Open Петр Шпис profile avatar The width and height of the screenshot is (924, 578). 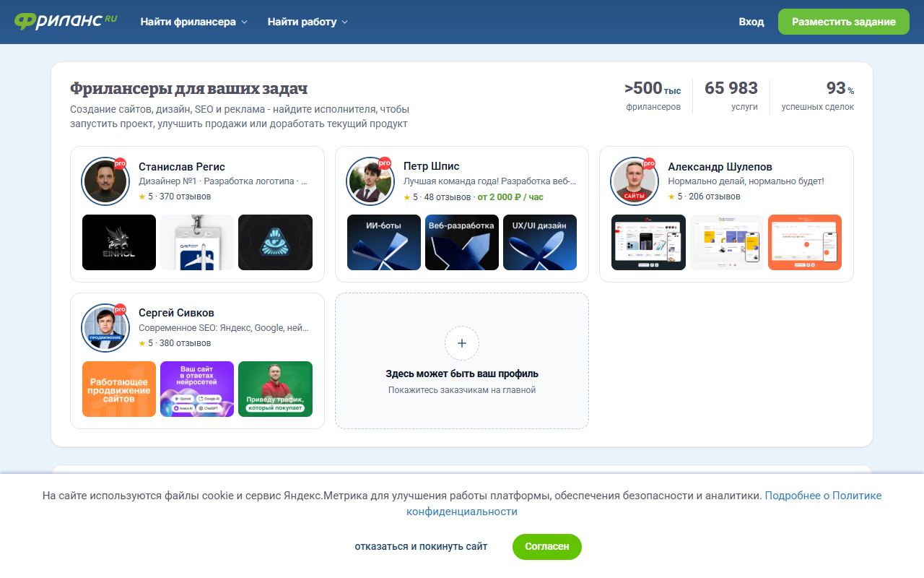pos(370,181)
